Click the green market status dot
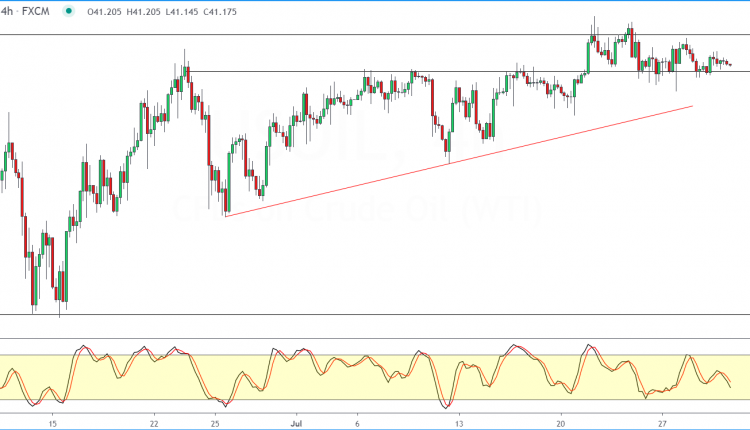This screenshot has height=430, width=750. [x=69, y=11]
